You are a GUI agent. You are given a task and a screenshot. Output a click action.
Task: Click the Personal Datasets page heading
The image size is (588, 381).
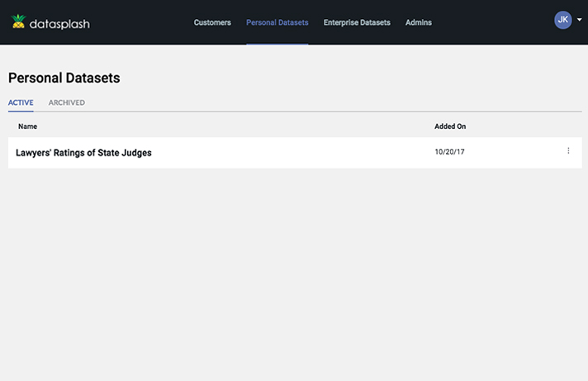click(64, 78)
